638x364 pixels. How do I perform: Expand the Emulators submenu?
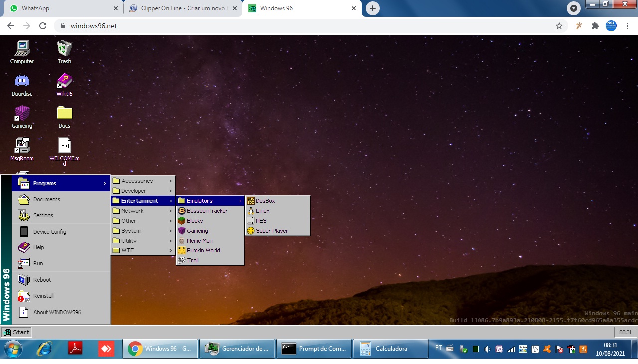pos(210,201)
